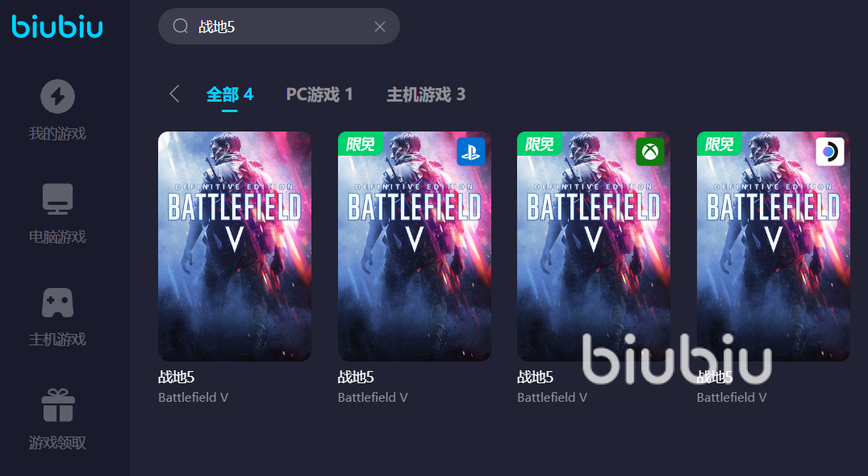Viewport: 868px width, 476px height.
Task: Click 游戏领取 label in sidebar
Action: [x=57, y=443]
